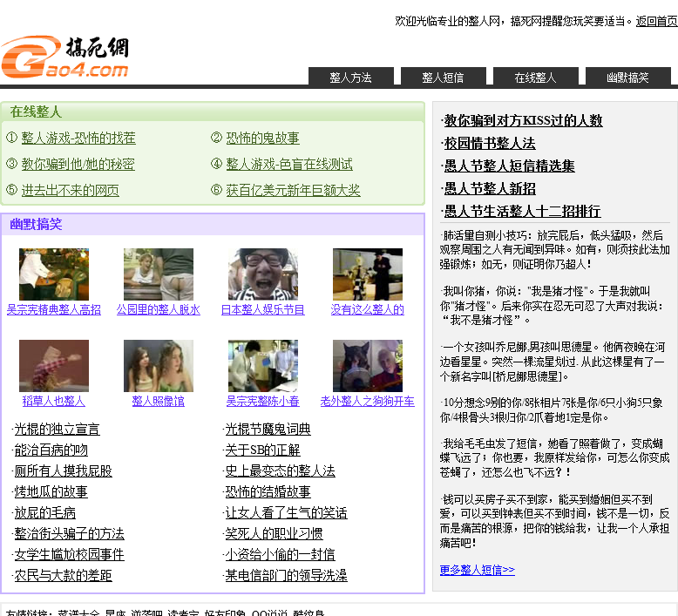Open the 日本整人娱乐节目 text link
The width and height of the screenshot is (678, 616).
click(x=263, y=309)
